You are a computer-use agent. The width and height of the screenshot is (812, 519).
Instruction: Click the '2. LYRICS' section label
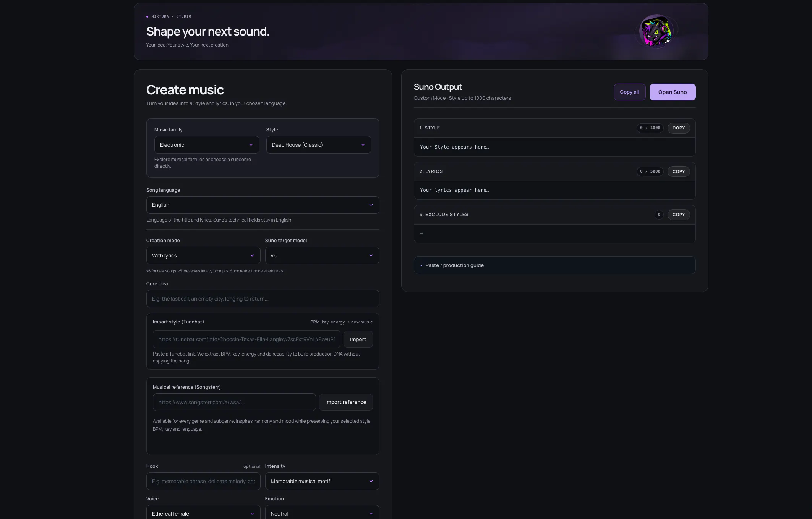pyautogui.click(x=431, y=171)
